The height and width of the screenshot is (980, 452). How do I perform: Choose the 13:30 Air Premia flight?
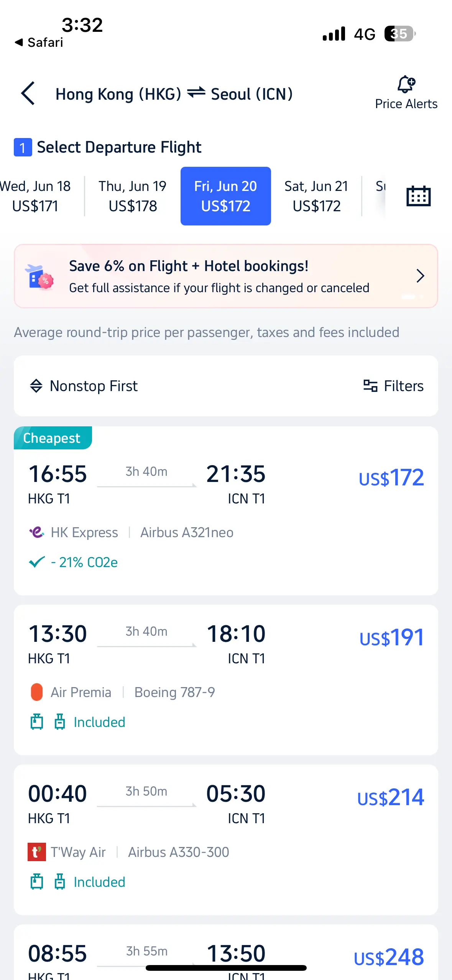(226, 680)
